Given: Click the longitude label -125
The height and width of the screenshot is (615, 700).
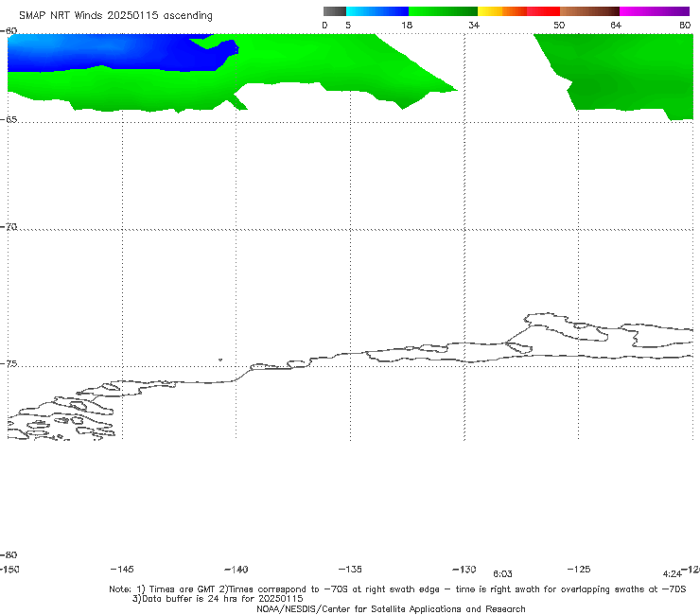Looking at the screenshot, I should click(x=579, y=569).
